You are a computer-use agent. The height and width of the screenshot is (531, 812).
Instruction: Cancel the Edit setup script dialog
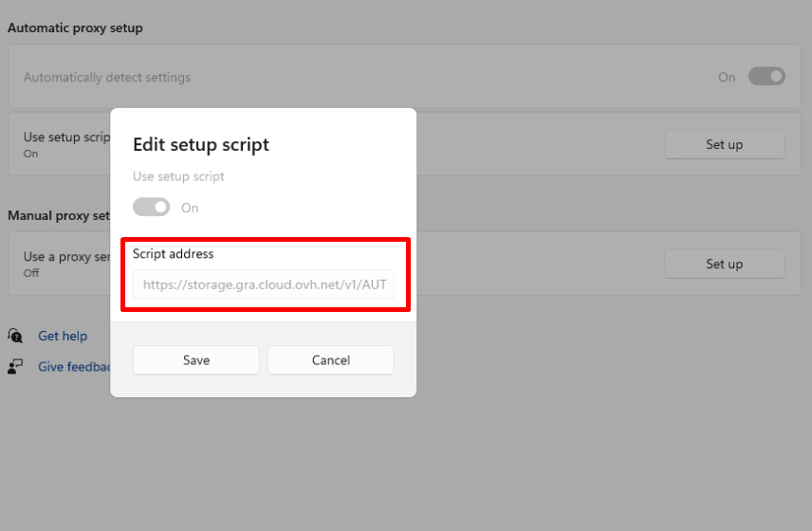tap(330, 360)
